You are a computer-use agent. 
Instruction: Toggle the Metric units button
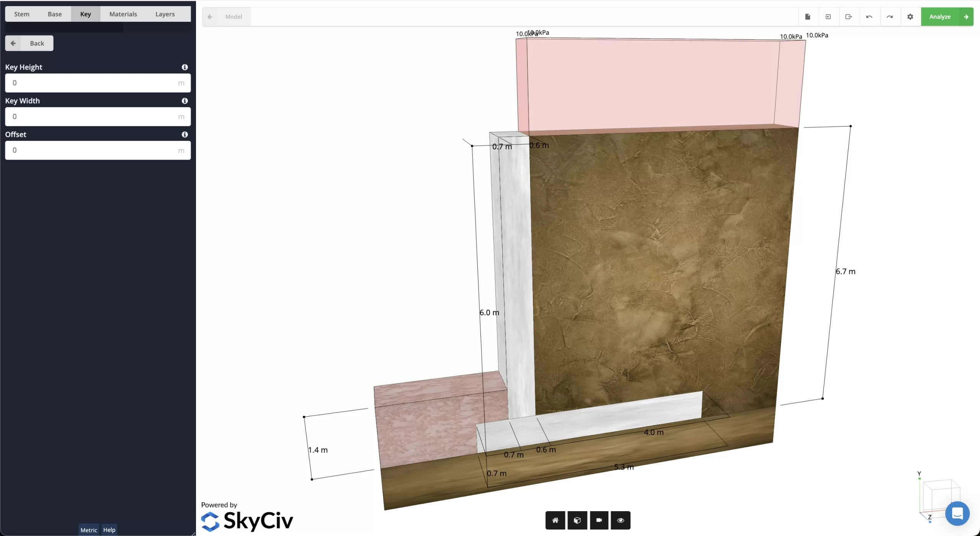(89, 530)
